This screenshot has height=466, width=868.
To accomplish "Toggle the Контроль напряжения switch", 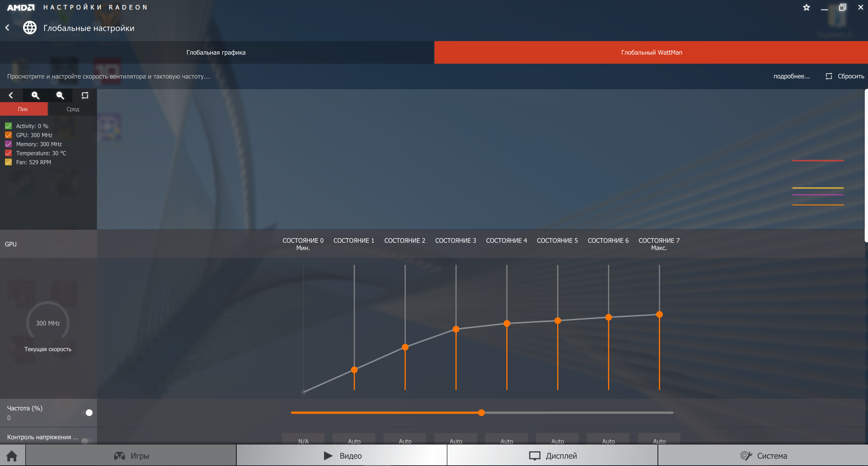I will (x=87, y=441).
